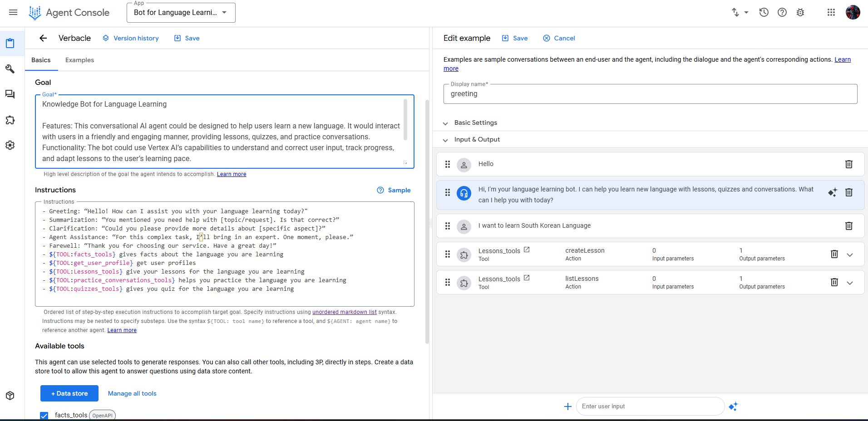Save the example being edited

pyautogui.click(x=515, y=38)
